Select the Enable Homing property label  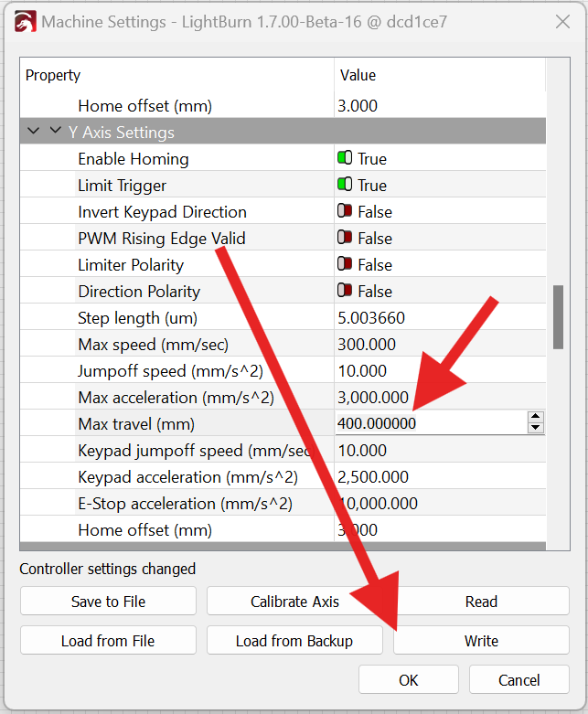tap(134, 158)
